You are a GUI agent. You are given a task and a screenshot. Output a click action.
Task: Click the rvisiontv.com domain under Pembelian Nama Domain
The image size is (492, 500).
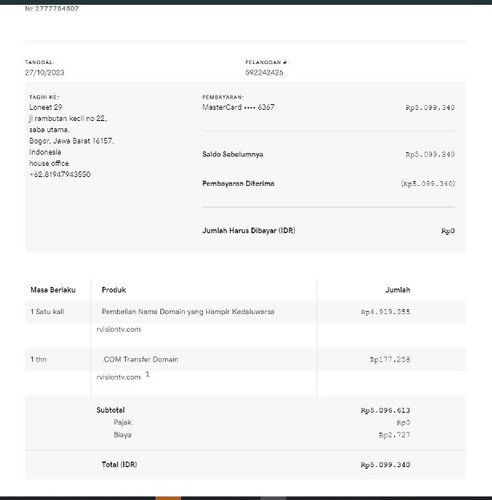coord(119,329)
